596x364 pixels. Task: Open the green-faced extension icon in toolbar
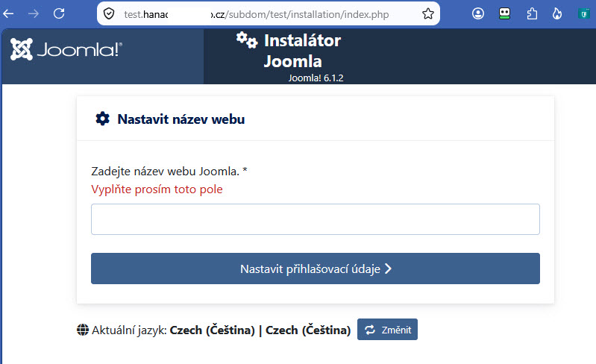pos(504,14)
